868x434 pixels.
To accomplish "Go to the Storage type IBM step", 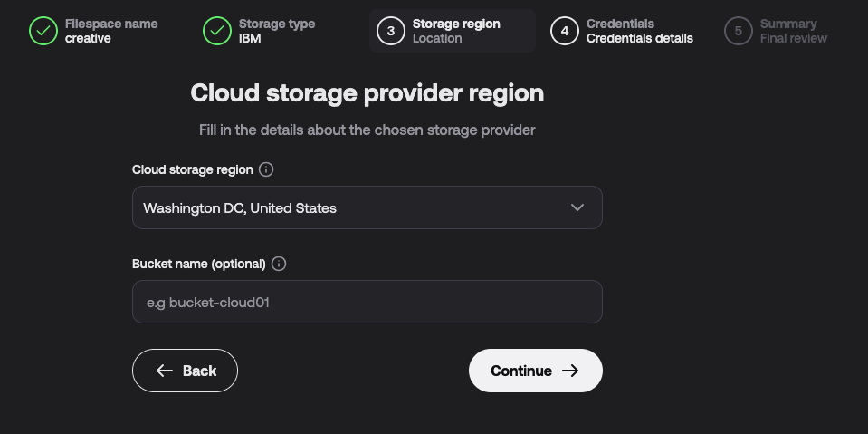I will pos(260,31).
